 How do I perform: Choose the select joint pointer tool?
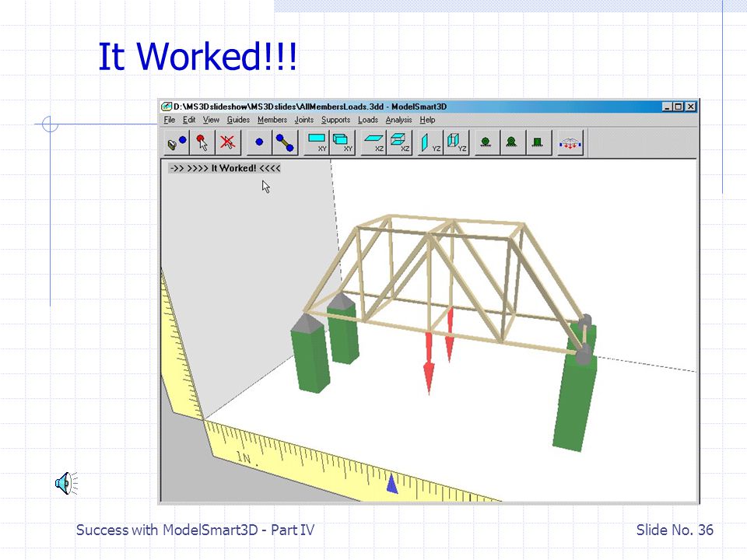coord(202,142)
